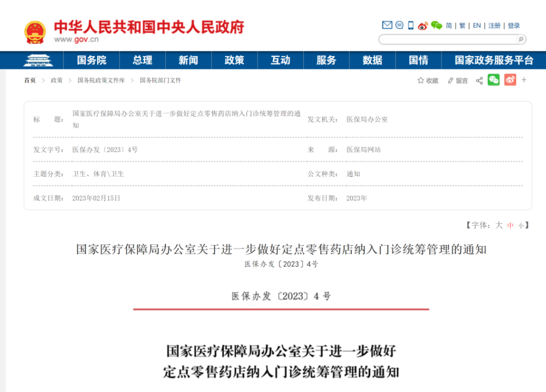Share via green WeChat button

[493, 80]
